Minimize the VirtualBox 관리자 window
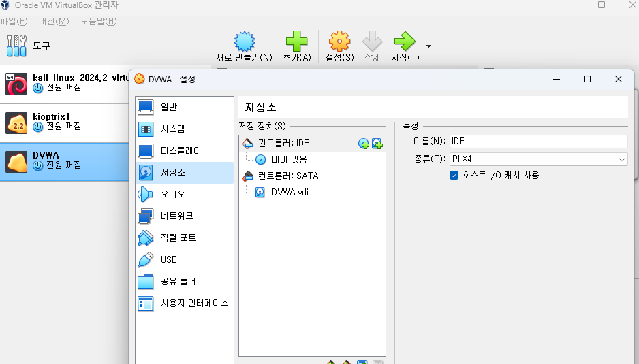The width and height of the screenshot is (639, 364). click(571, 5)
